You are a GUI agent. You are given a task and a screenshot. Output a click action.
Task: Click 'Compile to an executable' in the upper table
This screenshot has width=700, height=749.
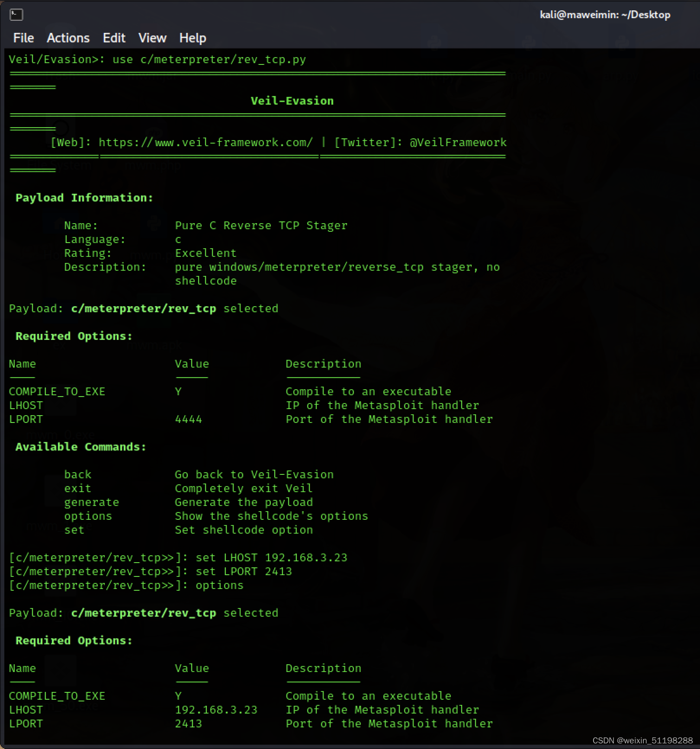pyautogui.click(x=368, y=391)
